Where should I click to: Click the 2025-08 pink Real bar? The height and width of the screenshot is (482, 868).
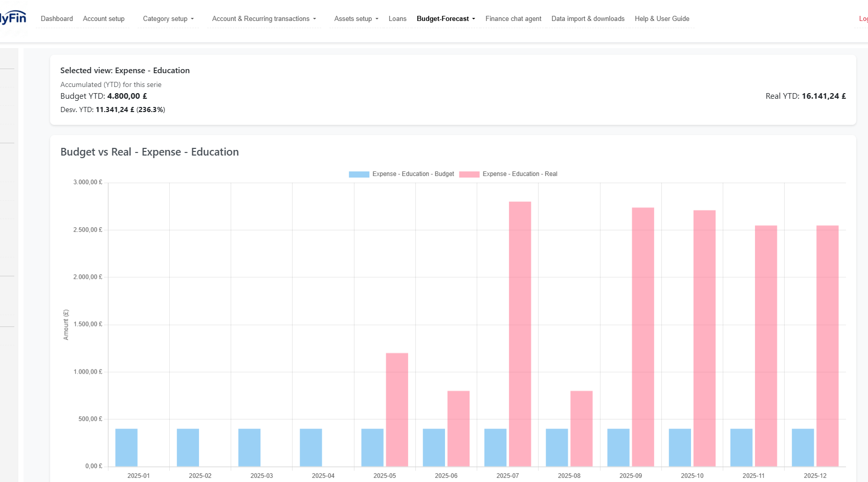point(582,428)
